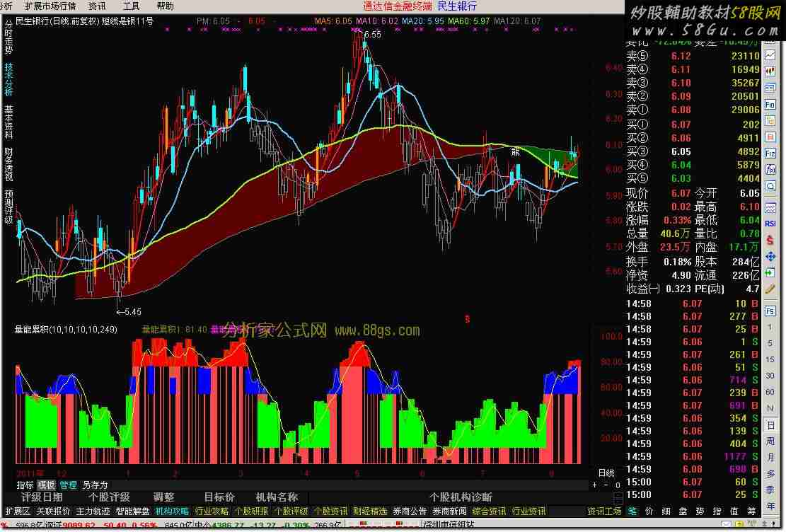Select the 指 tab under trade list
The width and height of the screenshot is (786, 532).
click(x=717, y=511)
